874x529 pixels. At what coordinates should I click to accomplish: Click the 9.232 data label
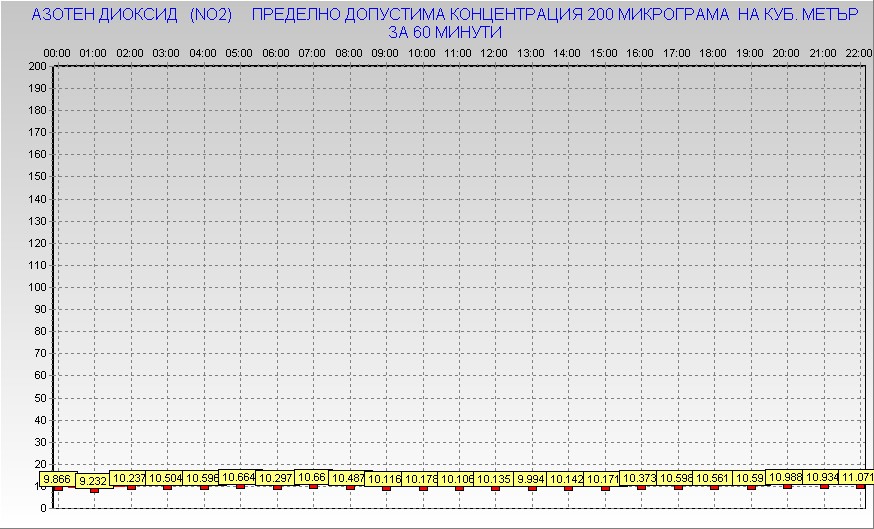[93, 481]
